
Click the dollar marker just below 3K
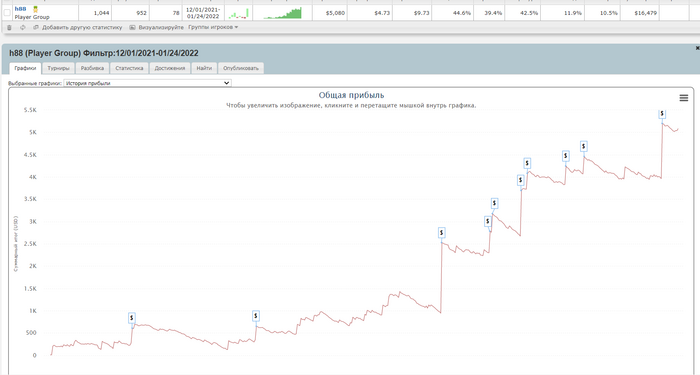[x=488, y=221]
